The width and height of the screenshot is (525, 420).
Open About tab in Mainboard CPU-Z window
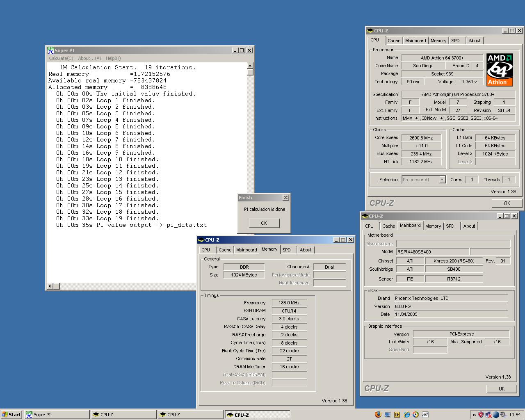coord(469,226)
